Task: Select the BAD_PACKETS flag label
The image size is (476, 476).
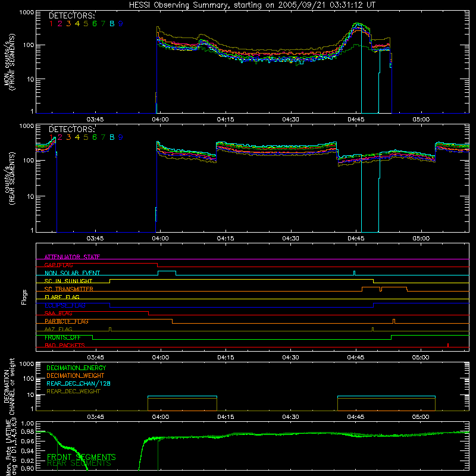Action: coord(65,345)
